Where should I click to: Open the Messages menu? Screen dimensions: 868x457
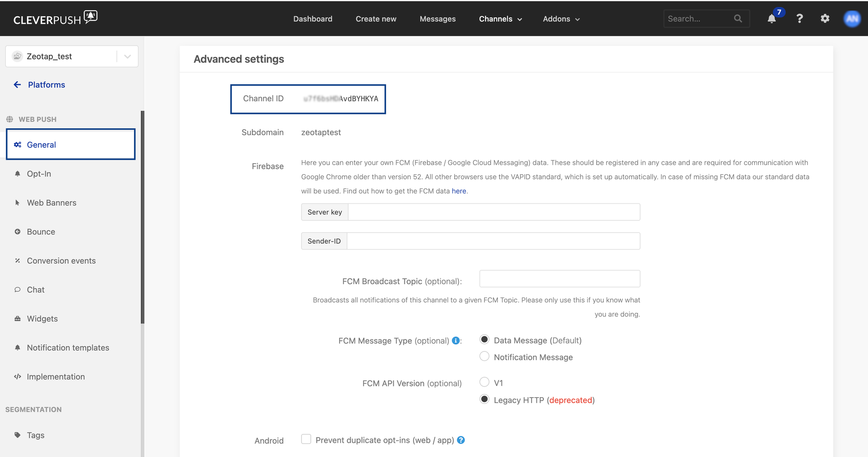click(x=438, y=19)
